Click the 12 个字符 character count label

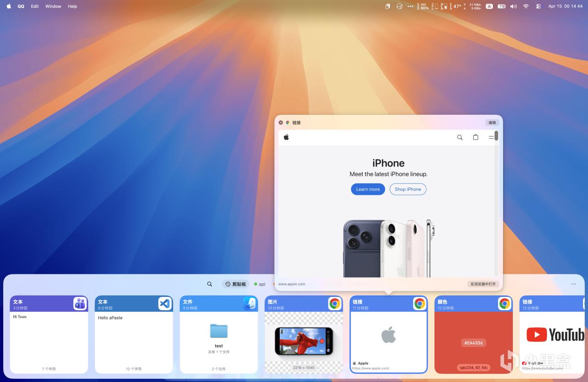click(x=134, y=369)
